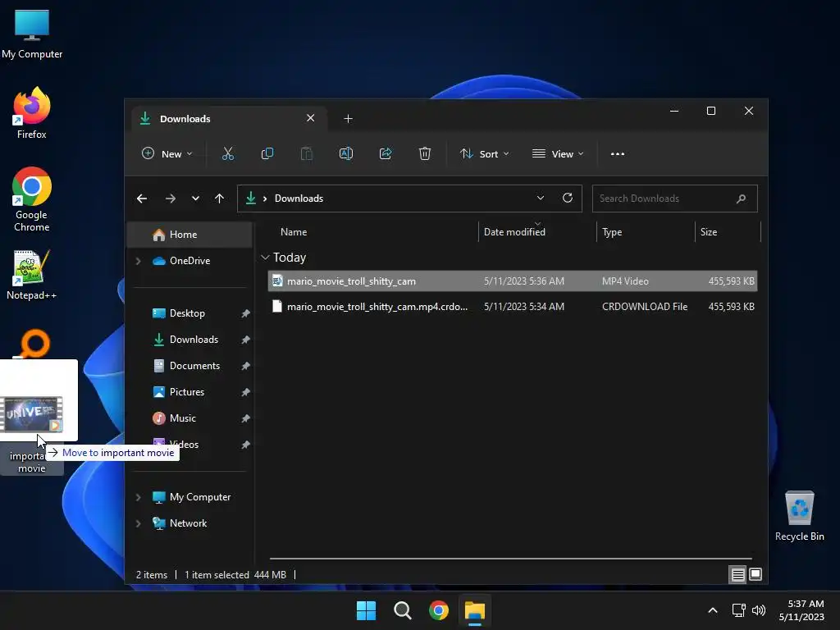Image resolution: width=840 pixels, height=630 pixels.
Task: Open Chrome from the taskbar
Action: [x=439, y=610]
